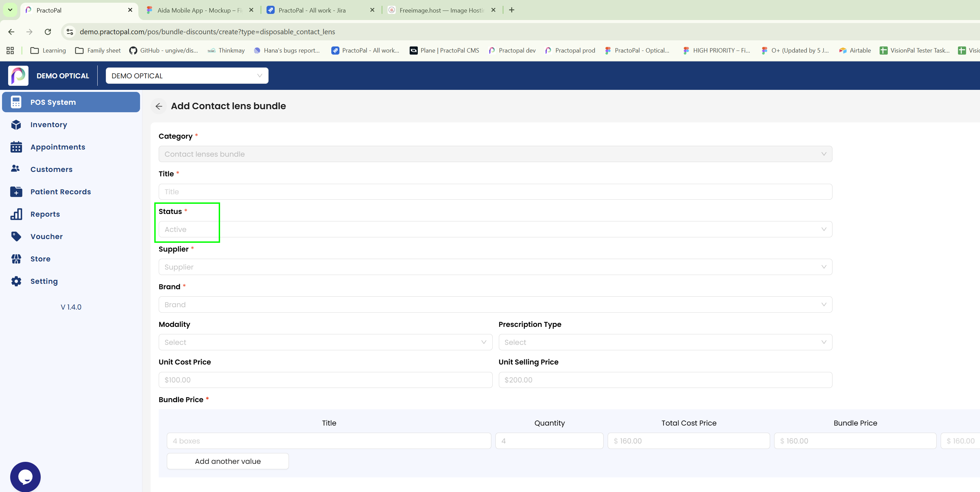Click Add another value button
The width and height of the screenshot is (980, 492).
[x=228, y=461]
